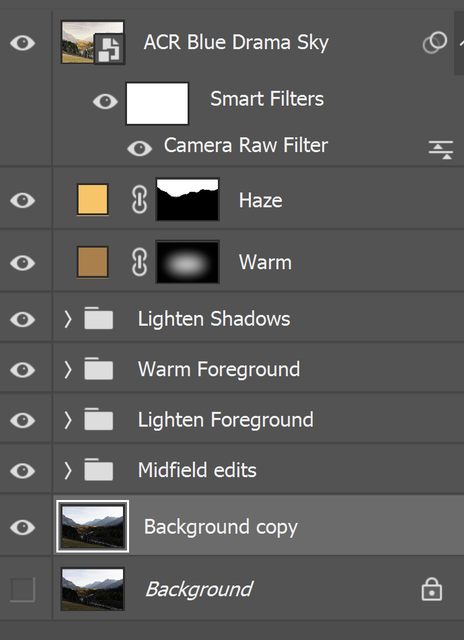Image resolution: width=464 pixels, height=640 pixels.
Task: Click the Camera Raw Filter label
Action: tap(246, 145)
